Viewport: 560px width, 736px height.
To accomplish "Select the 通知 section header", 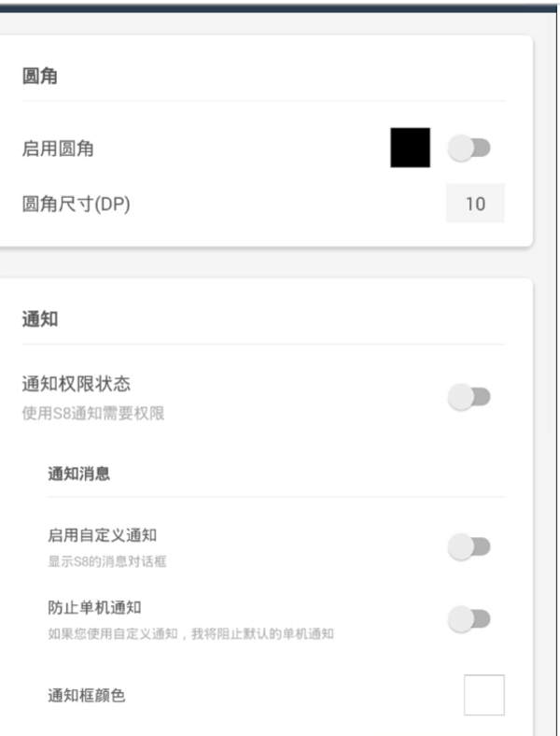I will (40, 319).
